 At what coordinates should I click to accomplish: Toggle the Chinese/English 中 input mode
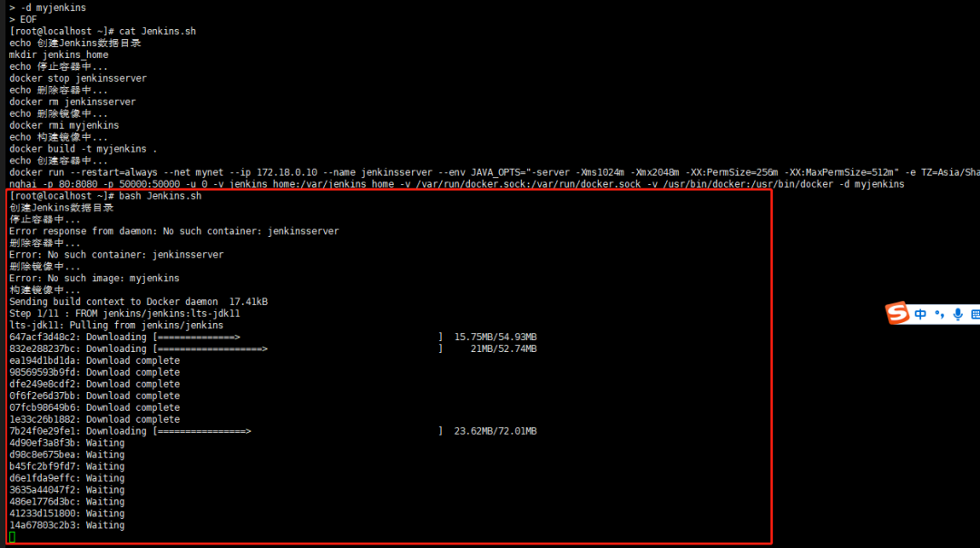(920, 314)
